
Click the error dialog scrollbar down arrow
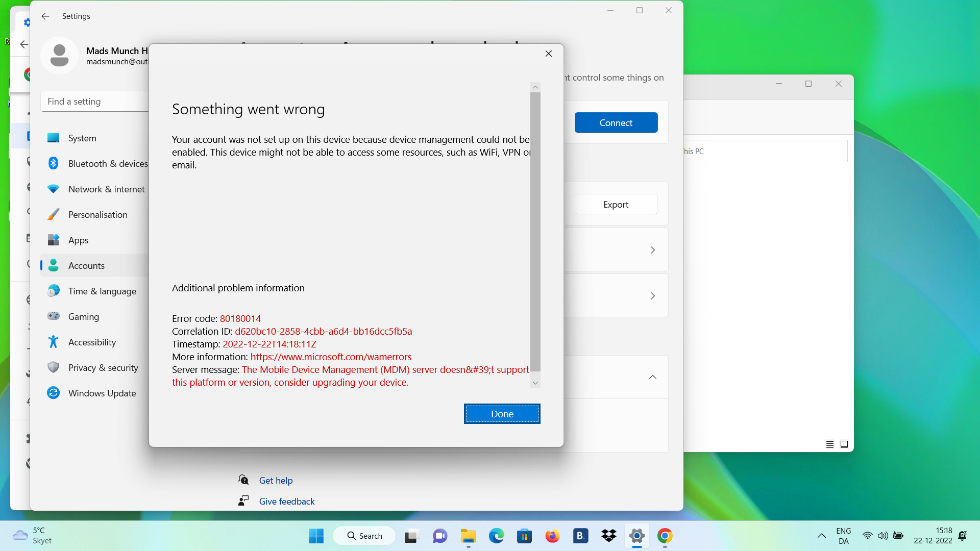535,383
